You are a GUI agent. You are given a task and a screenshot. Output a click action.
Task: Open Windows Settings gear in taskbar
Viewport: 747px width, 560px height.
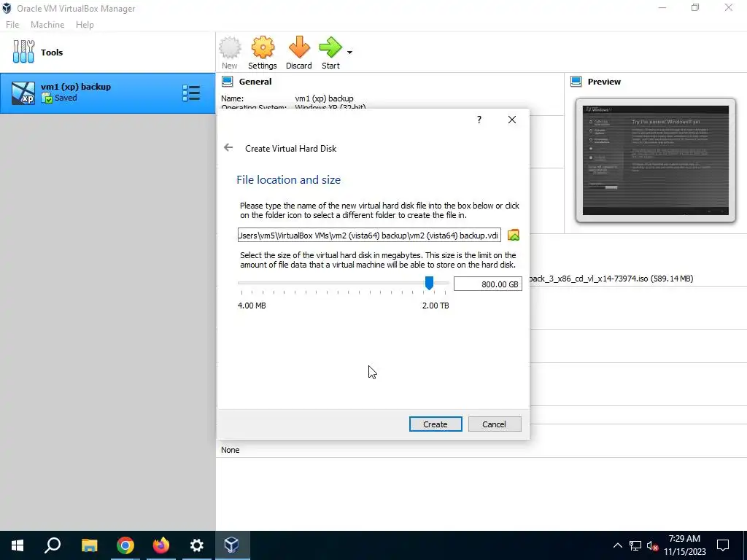click(x=196, y=545)
